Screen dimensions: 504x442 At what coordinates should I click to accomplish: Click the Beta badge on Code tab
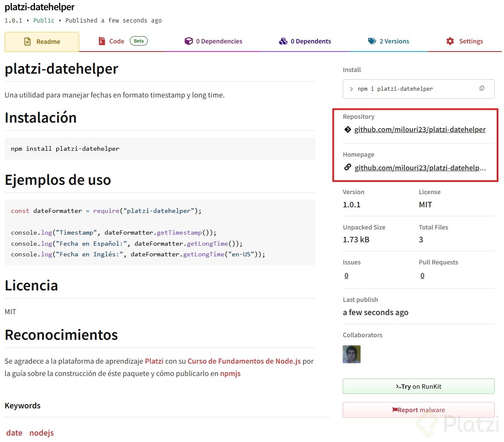coord(138,41)
